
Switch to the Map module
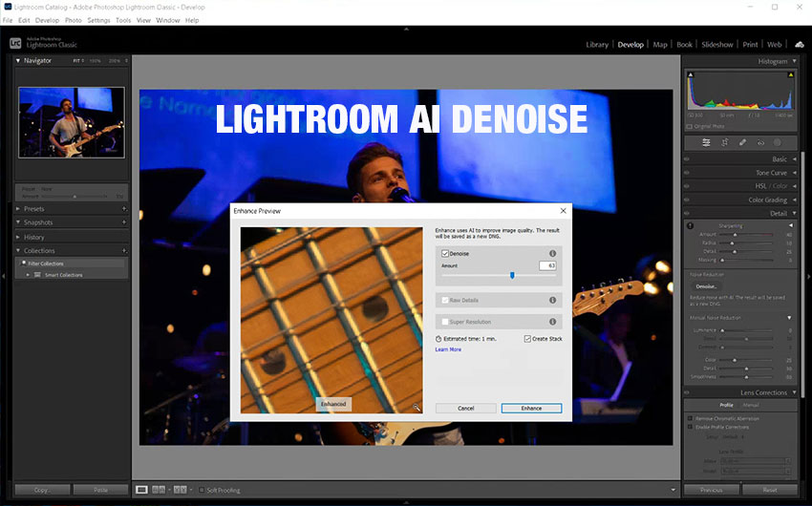(660, 45)
